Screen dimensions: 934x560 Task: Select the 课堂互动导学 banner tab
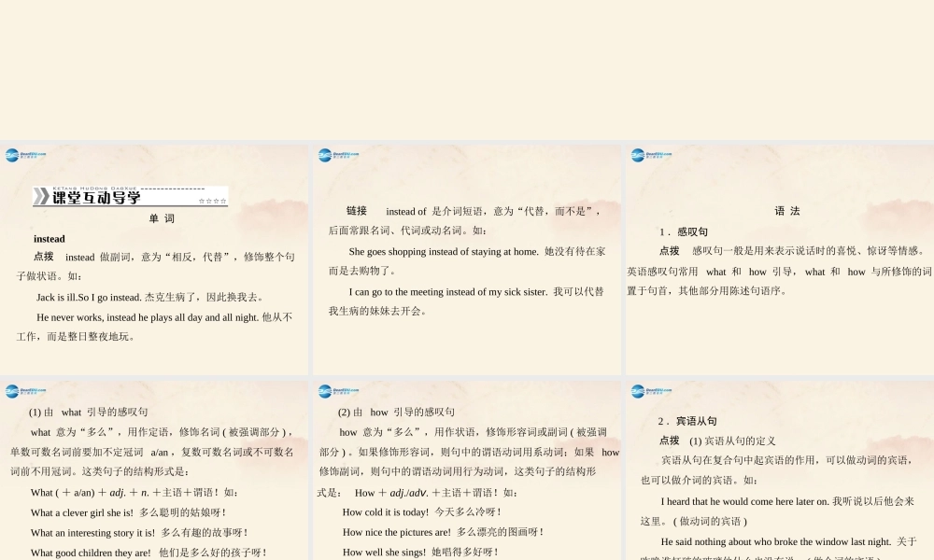coord(131,198)
